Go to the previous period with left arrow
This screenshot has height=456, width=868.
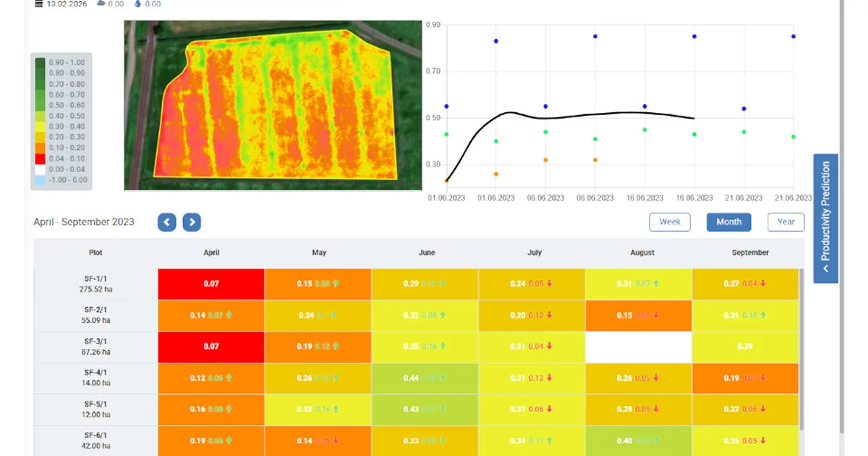pyautogui.click(x=167, y=222)
